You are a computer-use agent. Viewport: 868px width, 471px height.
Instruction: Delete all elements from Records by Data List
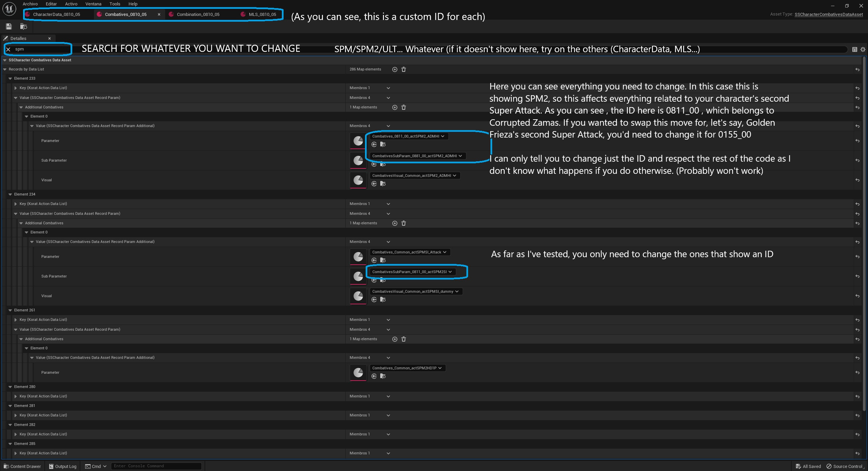[x=403, y=69]
